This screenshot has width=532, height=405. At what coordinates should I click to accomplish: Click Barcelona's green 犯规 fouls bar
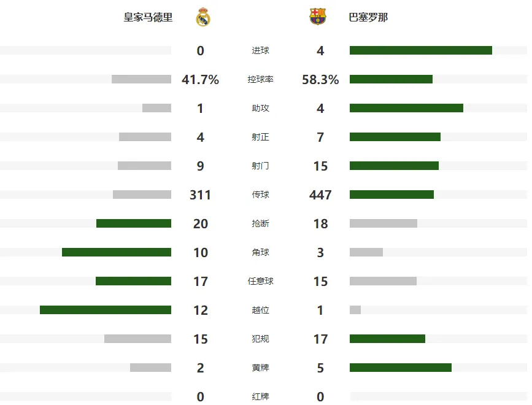click(387, 339)
